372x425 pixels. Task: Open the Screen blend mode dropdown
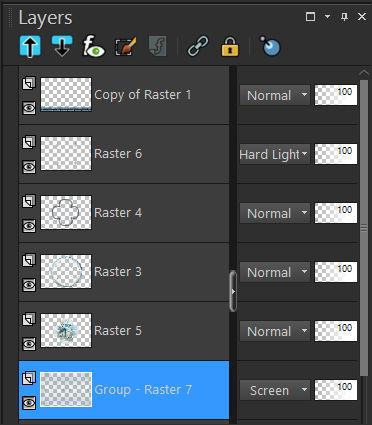[275, 390]
